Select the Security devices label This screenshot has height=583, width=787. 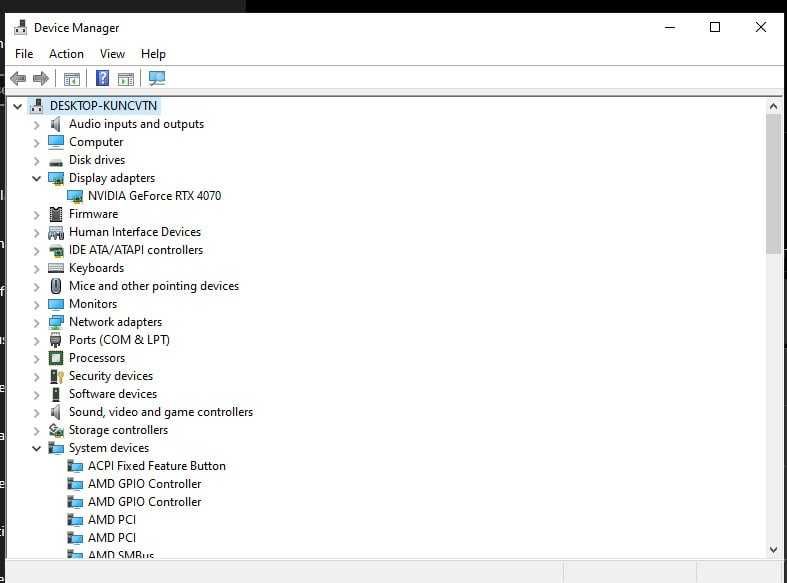111,376
